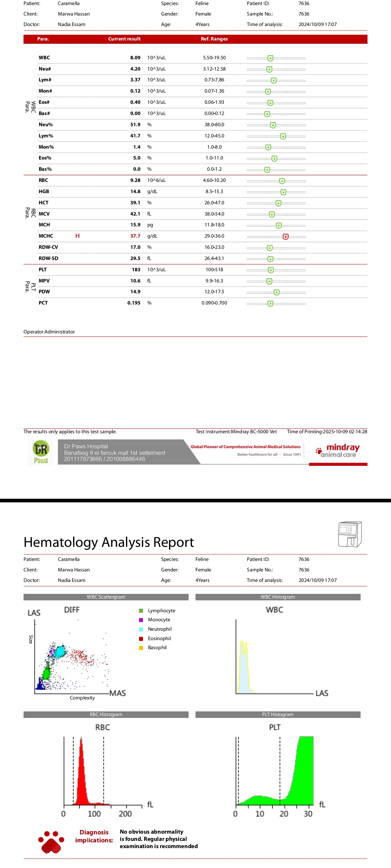The width and height of the screenshot is (391, 868).
Task: Click the cyan Neutrophil legend swatch
Action: (x=141, y=629)
